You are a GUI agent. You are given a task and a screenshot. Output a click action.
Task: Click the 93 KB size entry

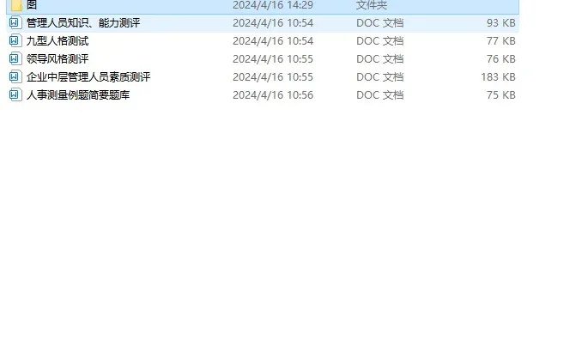point(501,23)
